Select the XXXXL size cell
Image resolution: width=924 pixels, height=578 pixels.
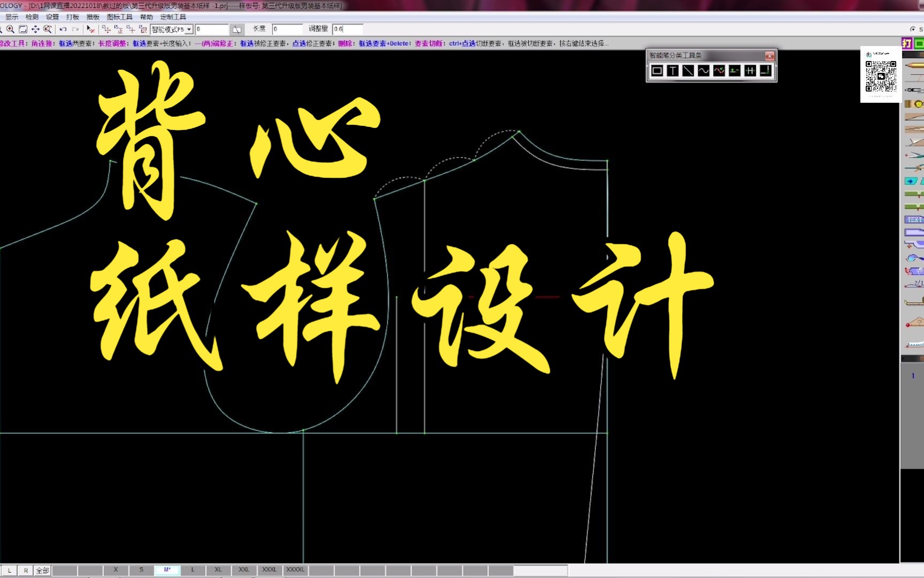click(295, 570)
